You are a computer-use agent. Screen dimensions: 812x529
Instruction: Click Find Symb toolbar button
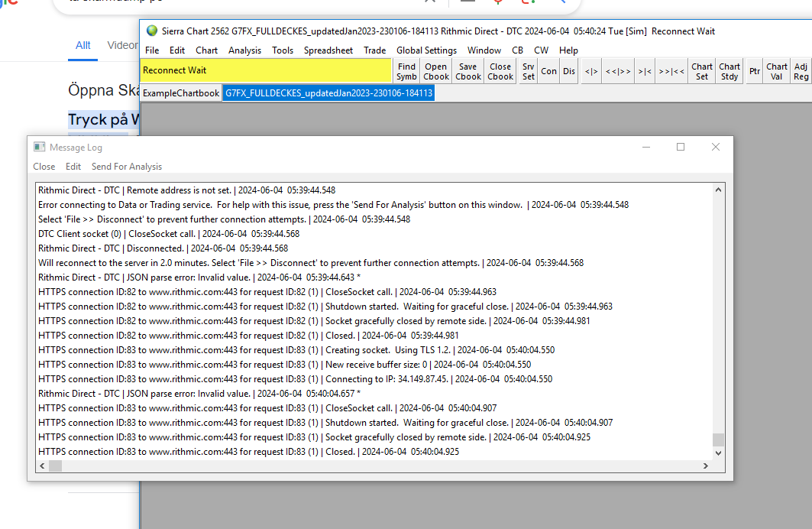click(x=406, y=71)
